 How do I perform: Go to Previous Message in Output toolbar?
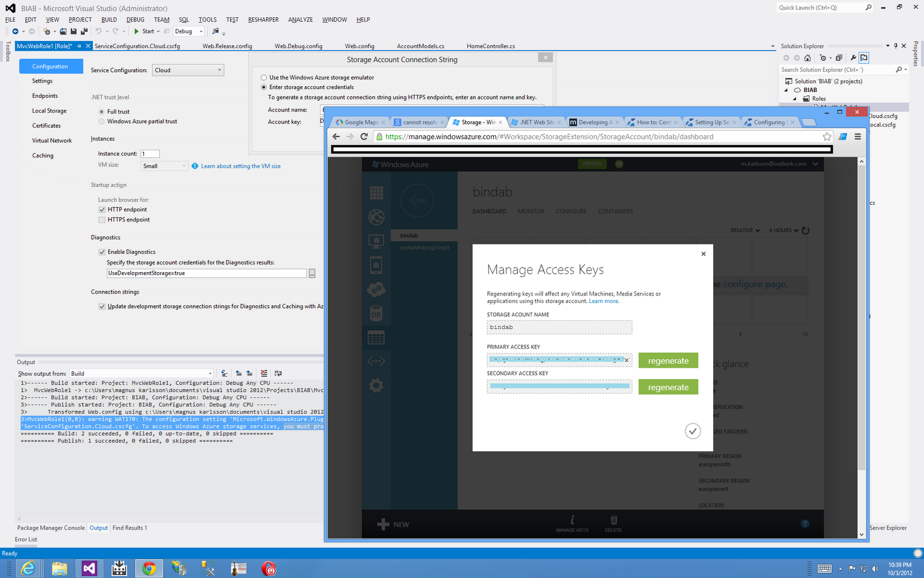(x=239, y=373)
